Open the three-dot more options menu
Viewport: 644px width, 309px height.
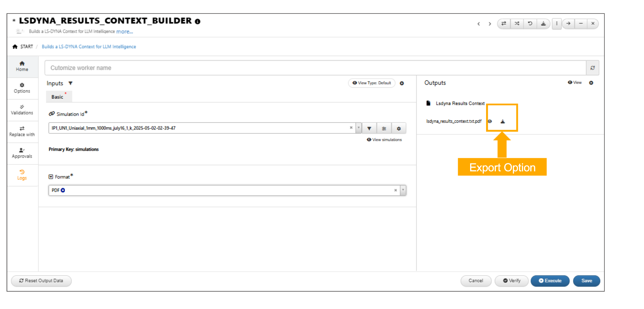tap(557, 24)
